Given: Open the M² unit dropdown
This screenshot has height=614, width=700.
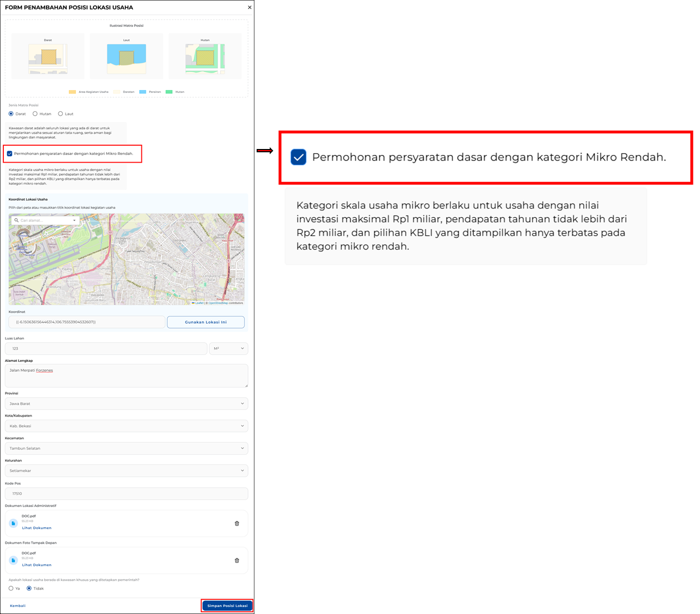Looking at the screenshot, I should 228,349.
